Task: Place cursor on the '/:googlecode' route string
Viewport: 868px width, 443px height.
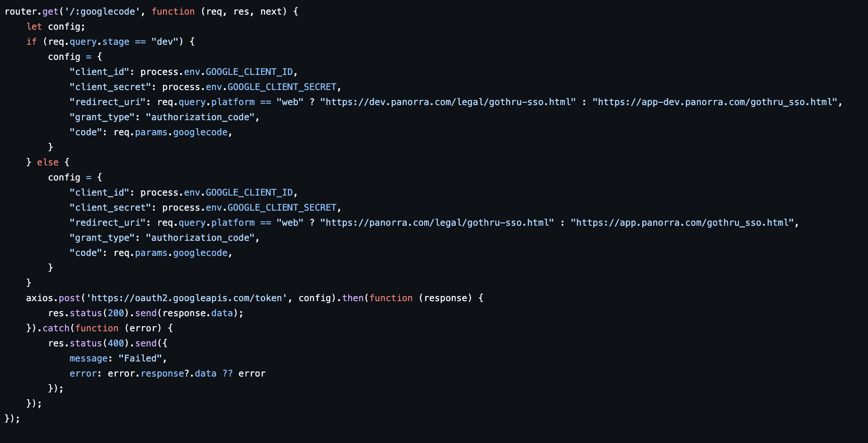Action: click(x=102, y=11)
